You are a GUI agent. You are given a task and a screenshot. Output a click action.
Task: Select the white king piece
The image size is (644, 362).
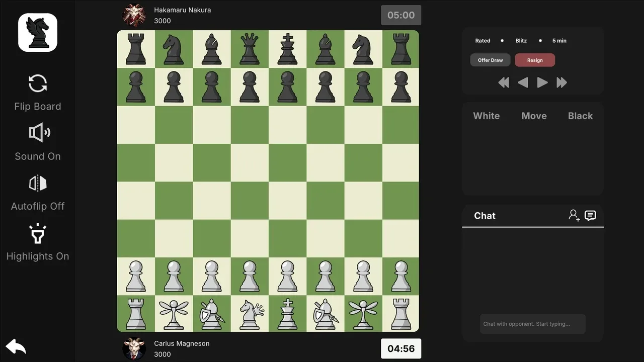click(x=287, y=314)
